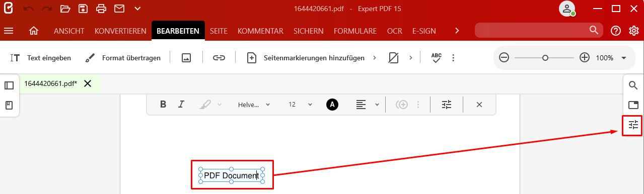644x194 pixels.
Task: Open the help question mark icon
Action: [615, 31]
